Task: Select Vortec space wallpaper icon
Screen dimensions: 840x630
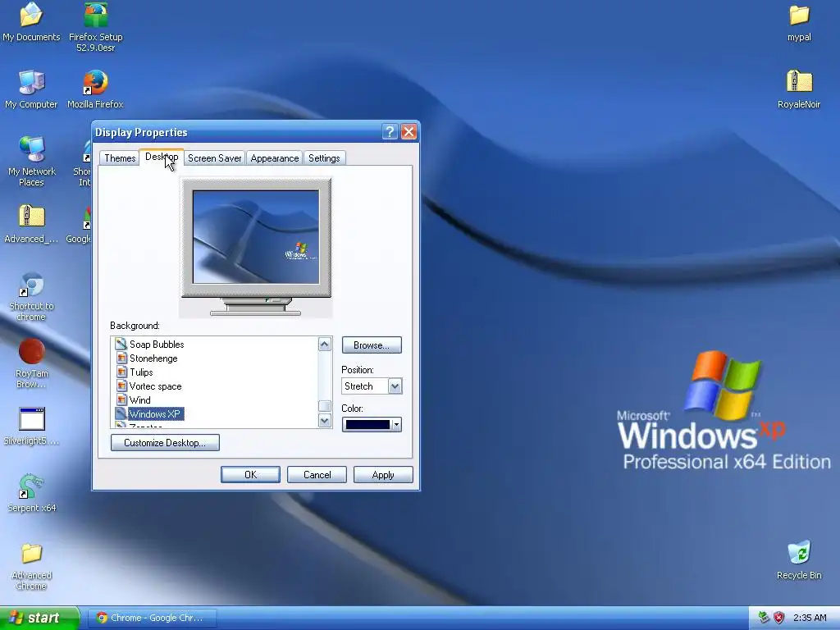Action: click(121, 386)
